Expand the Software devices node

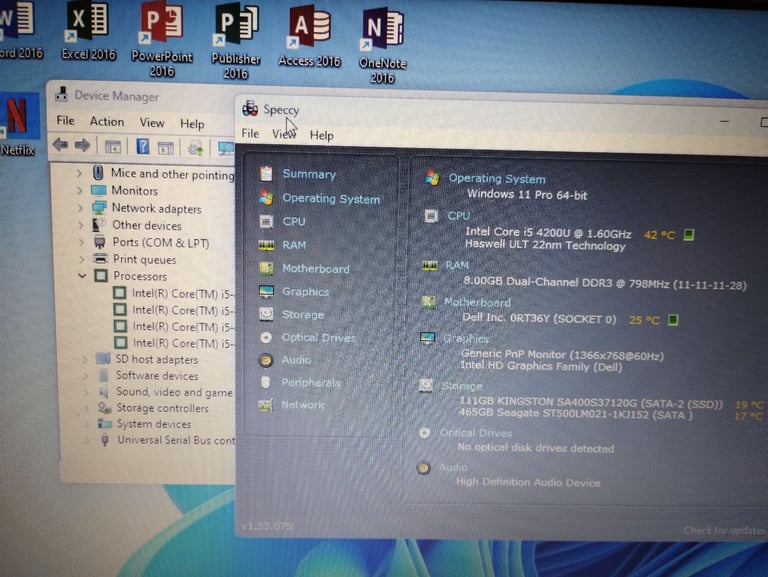click(85, 376)
